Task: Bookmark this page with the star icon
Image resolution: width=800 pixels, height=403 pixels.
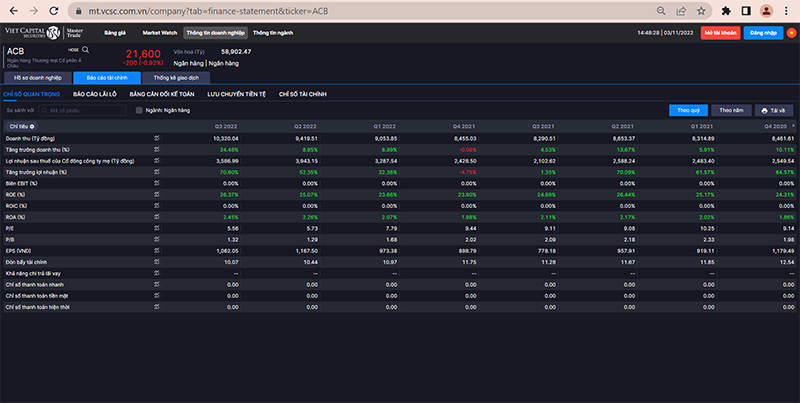Action: (x=701, y=11)
